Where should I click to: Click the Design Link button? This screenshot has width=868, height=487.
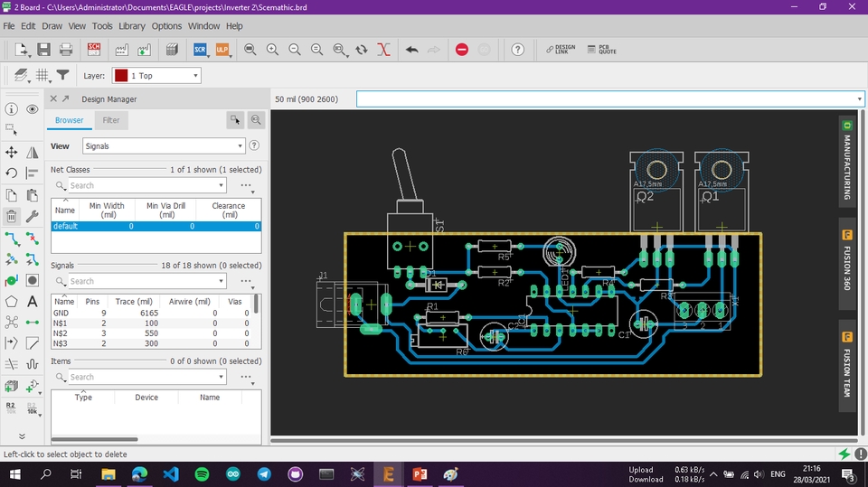pyautogui.click(x=561, y=50)
